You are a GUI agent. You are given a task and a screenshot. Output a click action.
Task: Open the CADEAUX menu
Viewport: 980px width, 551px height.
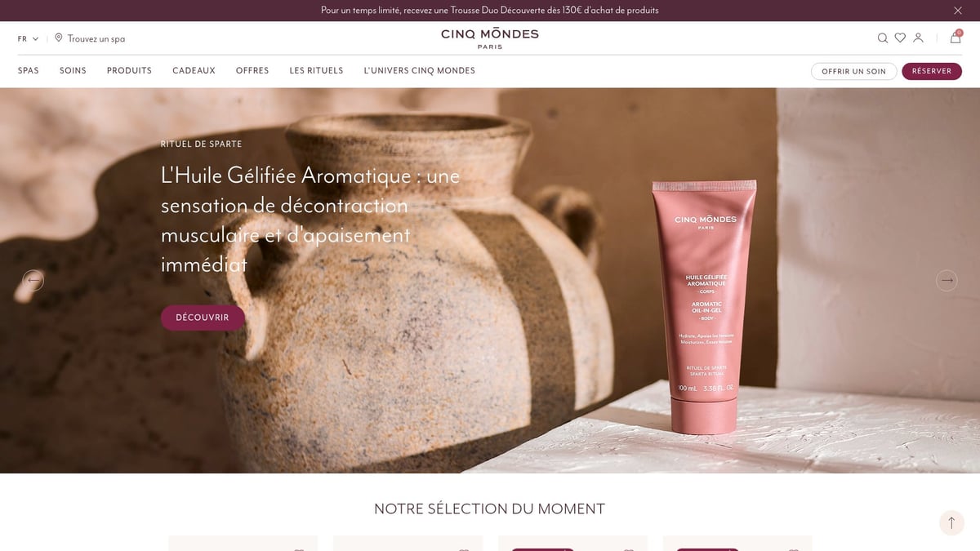tap(194, 71)
